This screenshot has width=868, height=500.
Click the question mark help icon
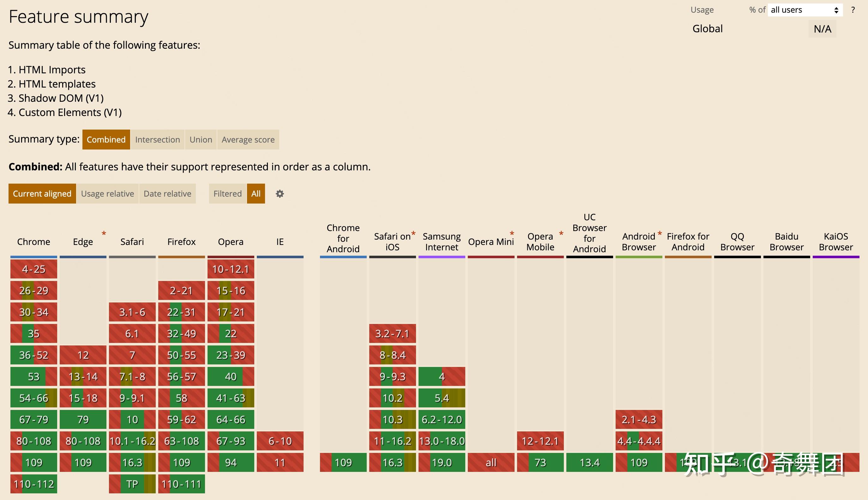tap(853, 10)
